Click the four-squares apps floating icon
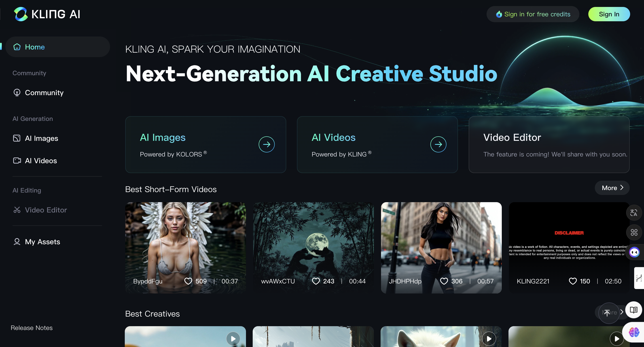This screenshot has height=347, width=644. tap(634, 232)
